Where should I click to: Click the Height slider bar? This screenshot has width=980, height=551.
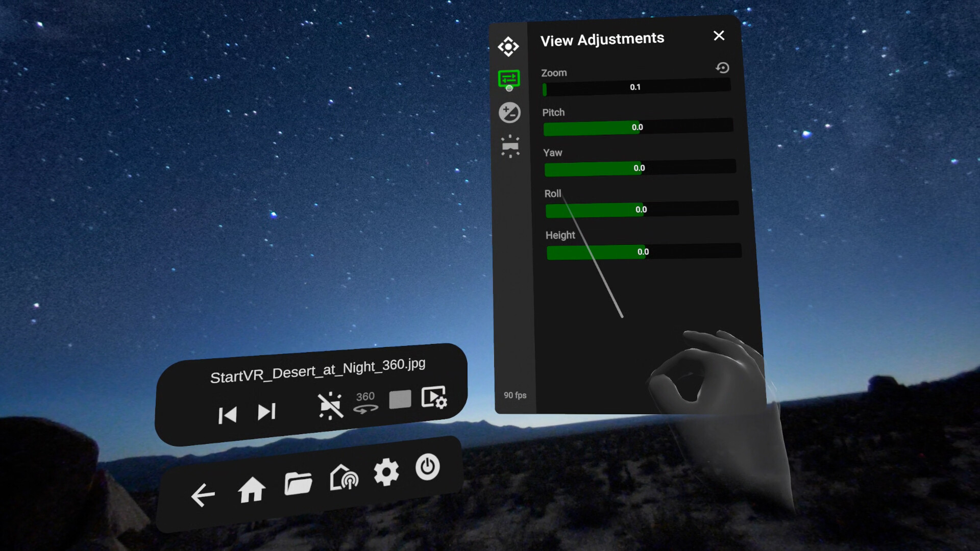coord(643,252)
